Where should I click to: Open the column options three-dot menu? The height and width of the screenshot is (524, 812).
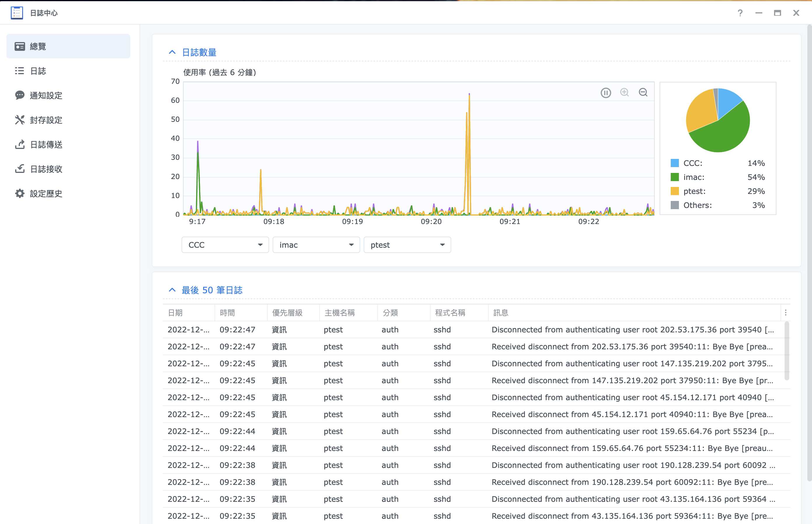point(785,312)
